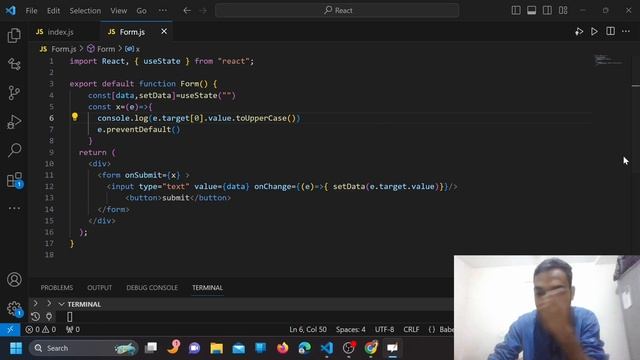The height and width of the screenshot is (360, 640).
Task: Go back with the navigation arrow
Action: pos(187,10)
